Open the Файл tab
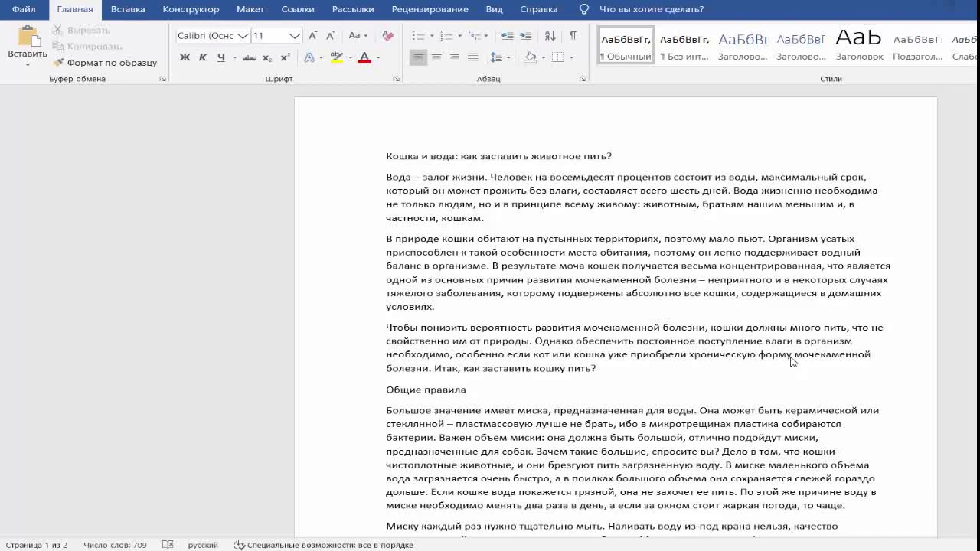980x551 pixels. click(24, 9)
